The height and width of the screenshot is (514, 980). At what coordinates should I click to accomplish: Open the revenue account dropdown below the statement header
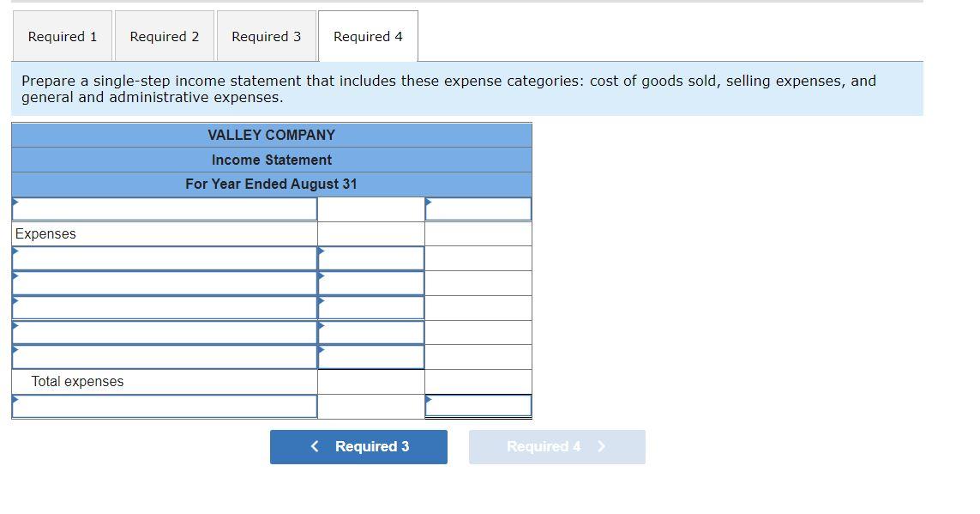click(165, 208)
